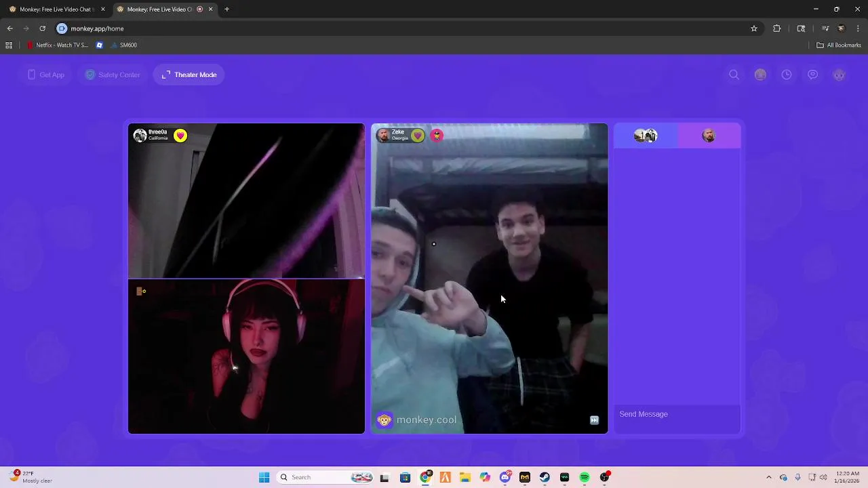
Task: Open Zeke's profile avatar
Action: point(383,136)
